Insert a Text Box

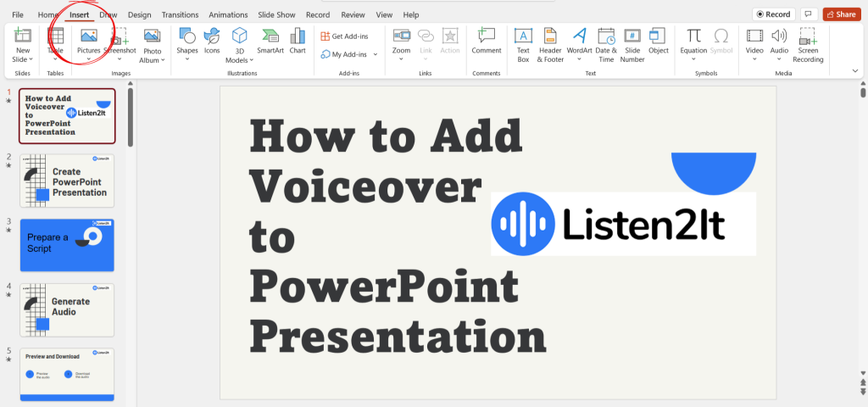tap(523, 46)
